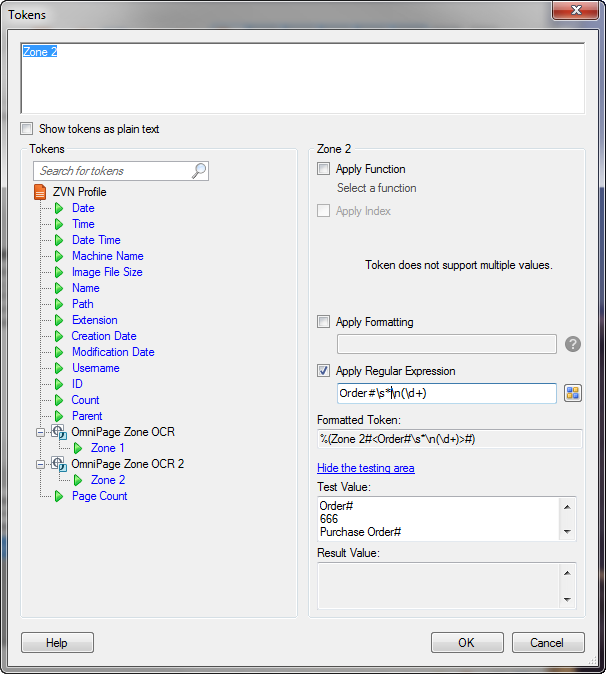Click the formatting help question mark icon
Image resolution: width=606 pixels, height=674 pixels.
573,344
